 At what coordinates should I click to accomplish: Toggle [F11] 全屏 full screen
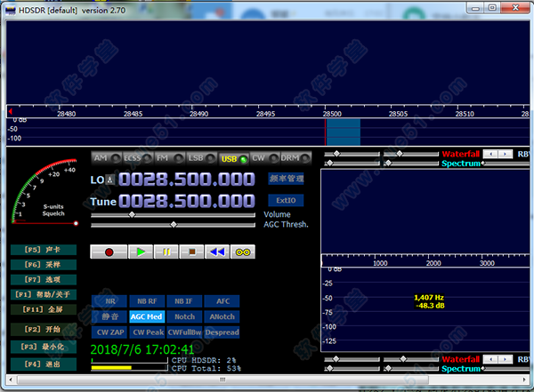tap(44, 309)
